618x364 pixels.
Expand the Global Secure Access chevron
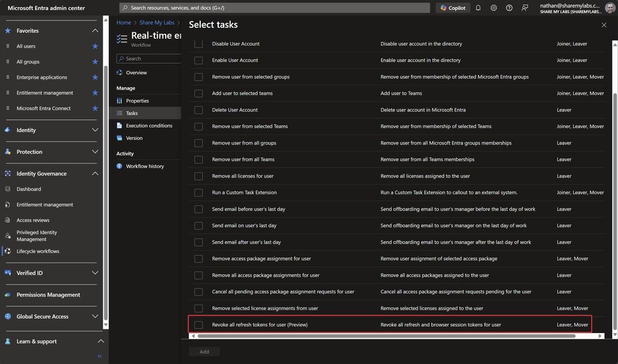(x=95, y=316)
